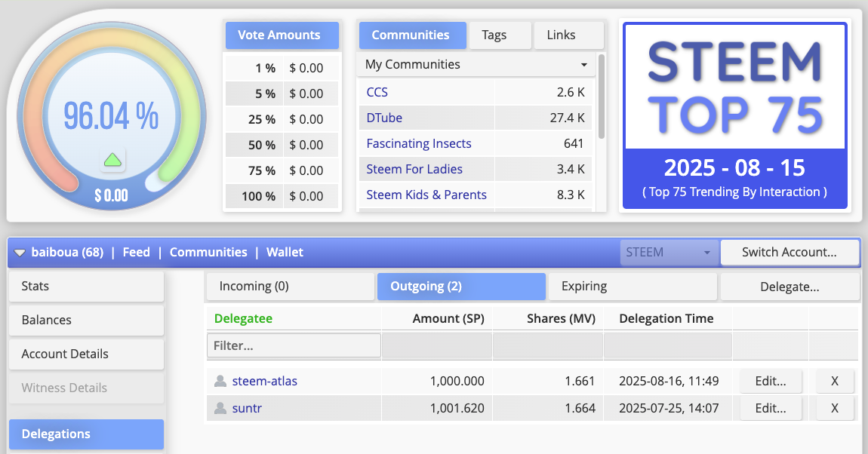Open the My Communities dropdown
Screen dimensions: 868x454
point(476,65)
